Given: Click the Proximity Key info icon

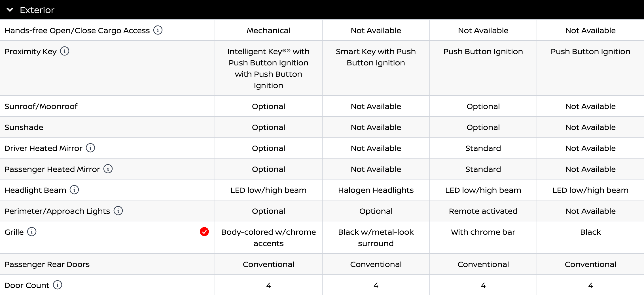Looking at the screenshot, I should [x=65, y=51].
